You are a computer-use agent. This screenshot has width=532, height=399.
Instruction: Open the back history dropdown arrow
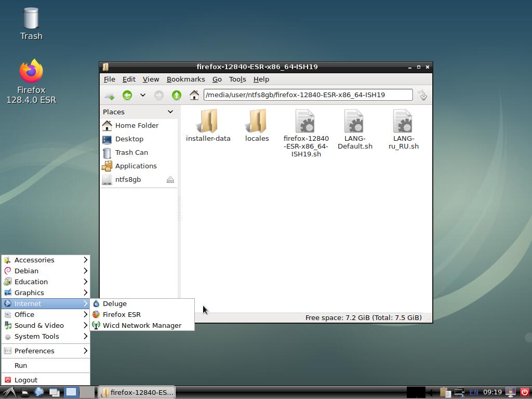[x=143, y=96]
